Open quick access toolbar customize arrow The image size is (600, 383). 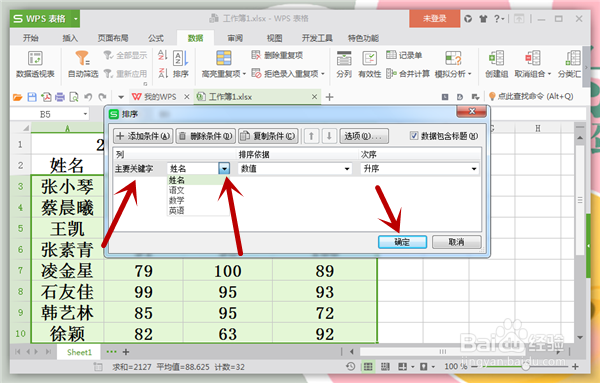[121, 97]
